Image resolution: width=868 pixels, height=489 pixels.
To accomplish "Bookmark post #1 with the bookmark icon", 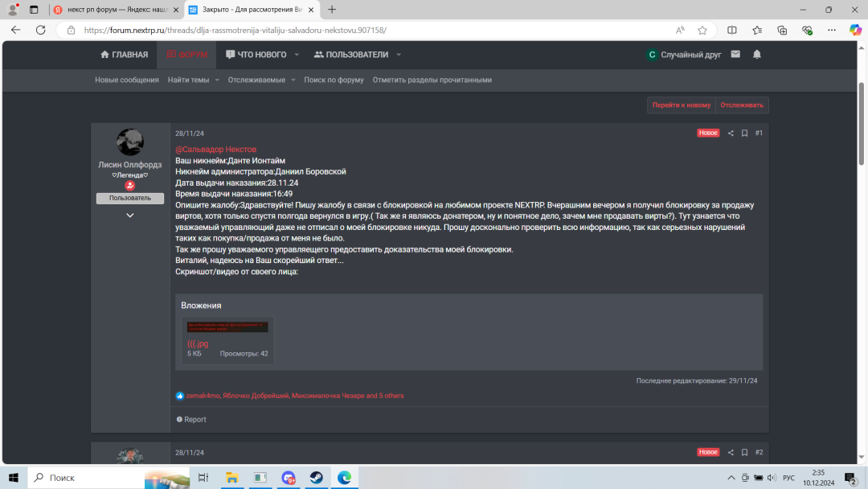I will [744, 134].
